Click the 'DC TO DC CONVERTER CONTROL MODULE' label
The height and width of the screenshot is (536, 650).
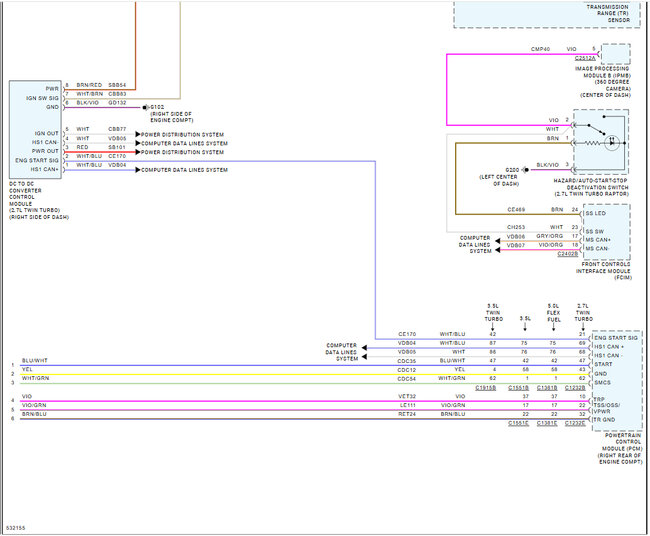[26, 194]
